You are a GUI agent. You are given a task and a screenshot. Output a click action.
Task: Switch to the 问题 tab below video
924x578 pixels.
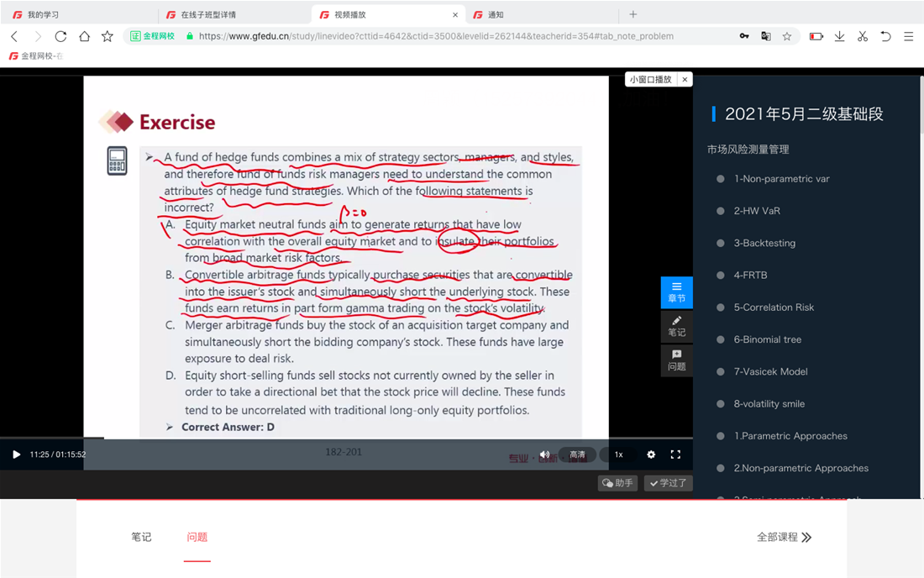tap(197, 537)
